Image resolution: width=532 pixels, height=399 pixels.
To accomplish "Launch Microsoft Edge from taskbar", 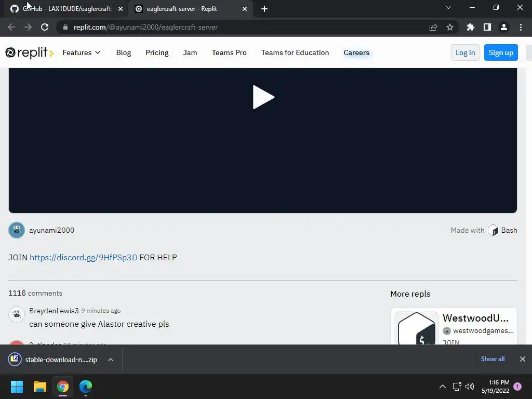I will [86, 387].
